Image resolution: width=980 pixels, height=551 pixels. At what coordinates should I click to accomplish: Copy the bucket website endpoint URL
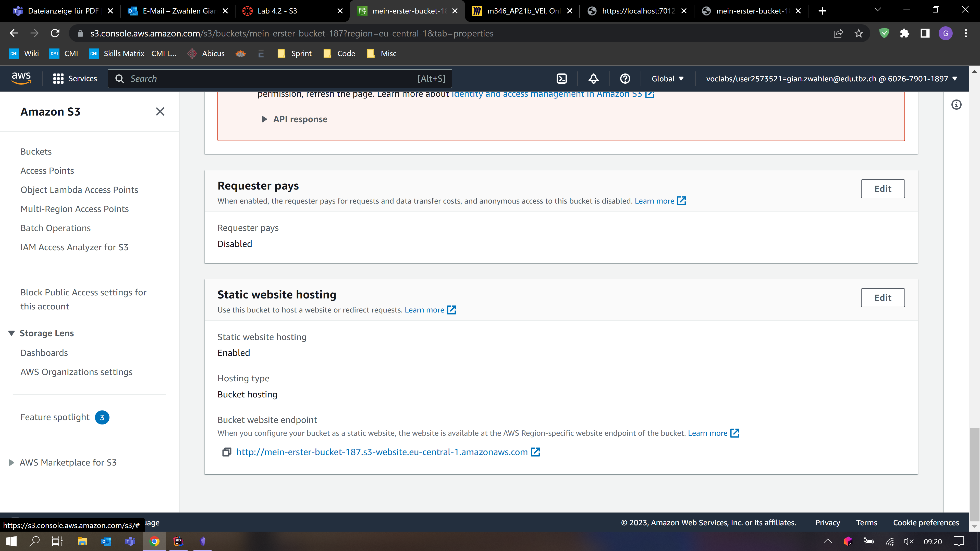point(227,452)
